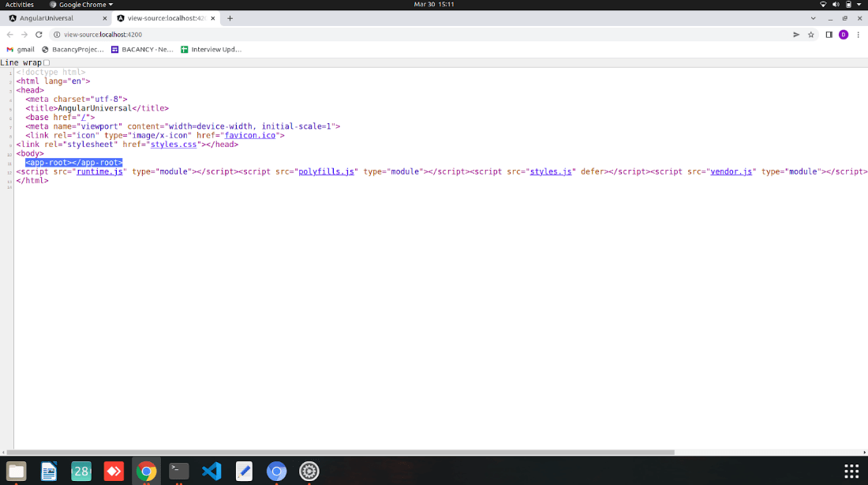The height and width of the screenshot is (485, 868).
Task: Click the horizontal scrollbar thumb
Action: click(x=340, y=453)
